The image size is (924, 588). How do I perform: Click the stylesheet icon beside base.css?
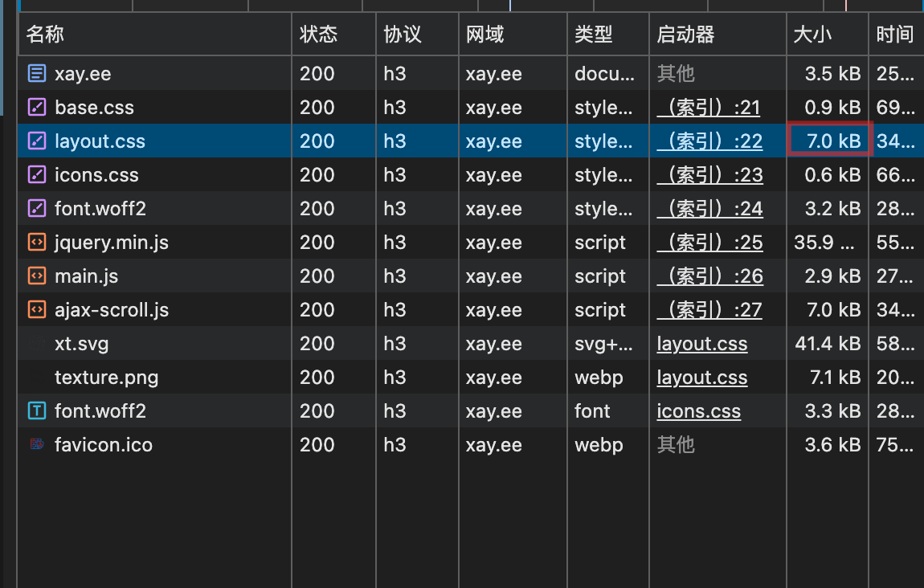click(x=36, y=107)
